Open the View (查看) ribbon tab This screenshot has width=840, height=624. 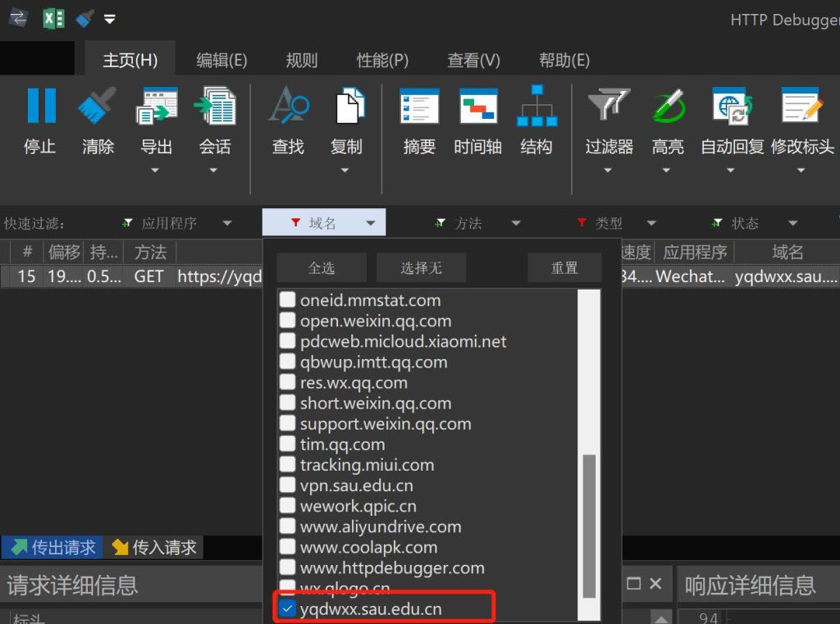(x=473, y=60)
